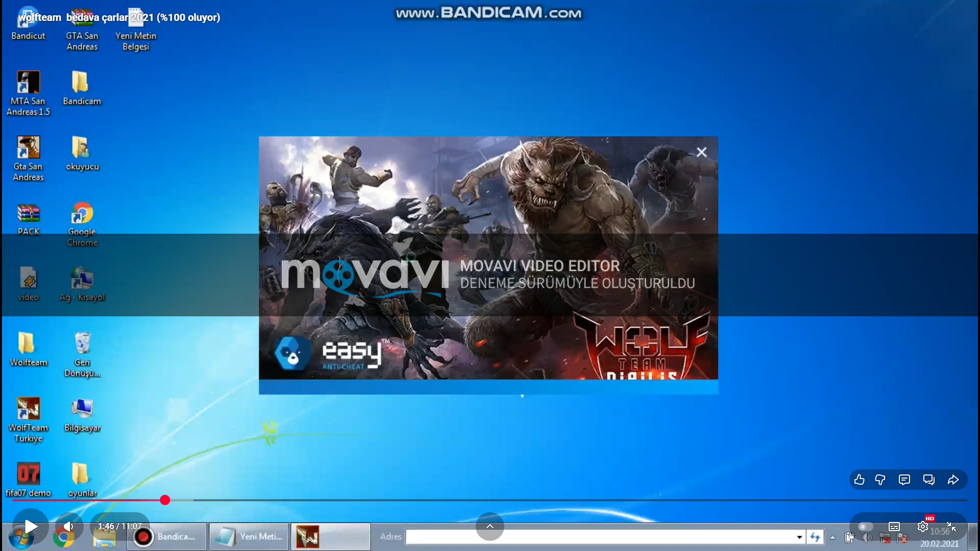Open the Ağ - Kısayol network shortcut

[82, 284]
